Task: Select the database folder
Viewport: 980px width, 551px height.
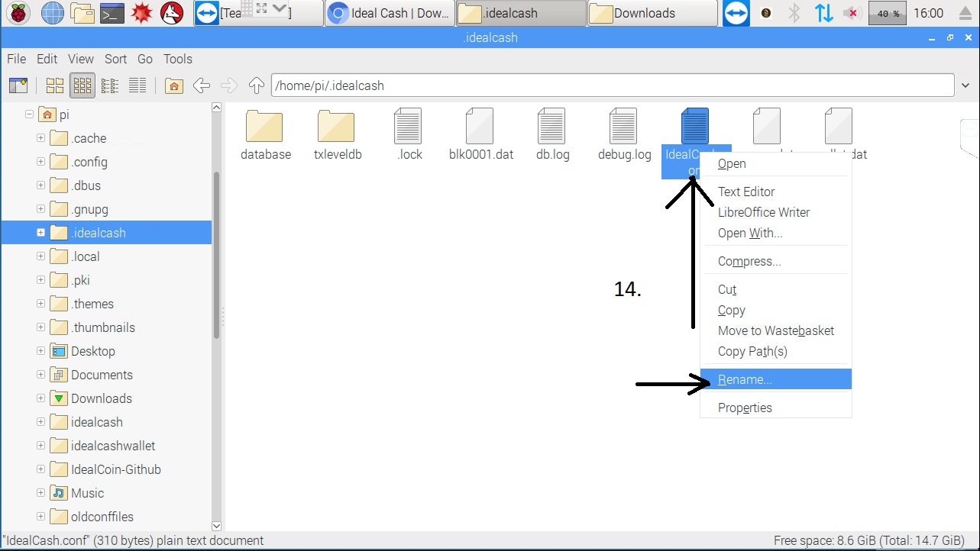Action: click(x=266, y=136)
